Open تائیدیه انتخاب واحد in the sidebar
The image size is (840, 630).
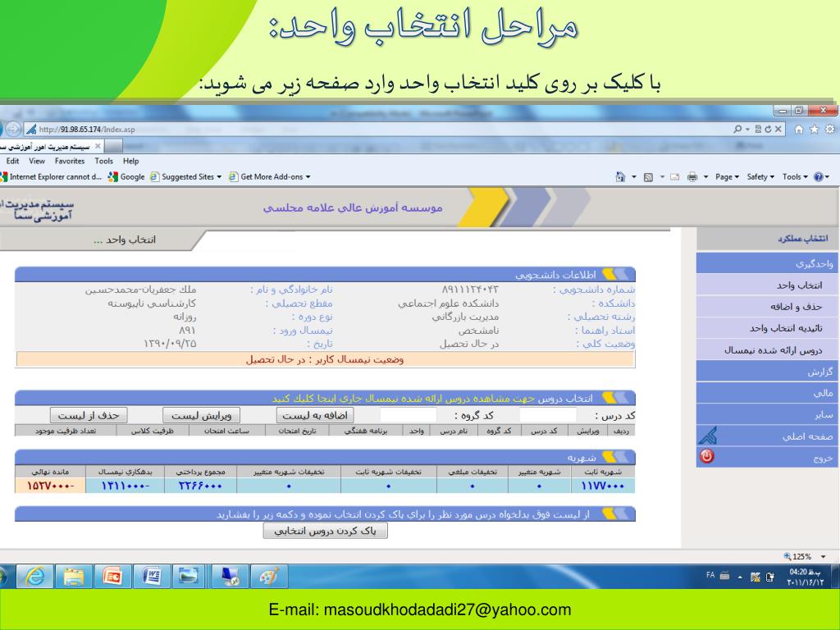[x=767, y=328]
